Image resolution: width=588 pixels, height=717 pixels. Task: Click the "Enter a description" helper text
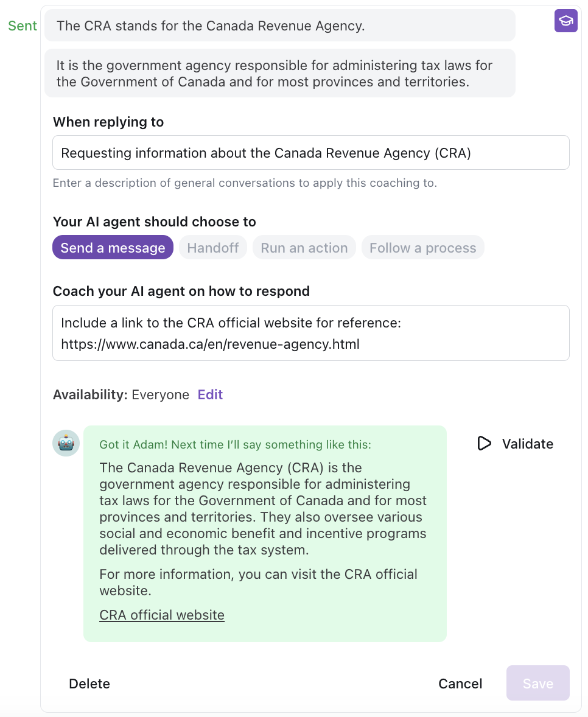coord(245,183)
